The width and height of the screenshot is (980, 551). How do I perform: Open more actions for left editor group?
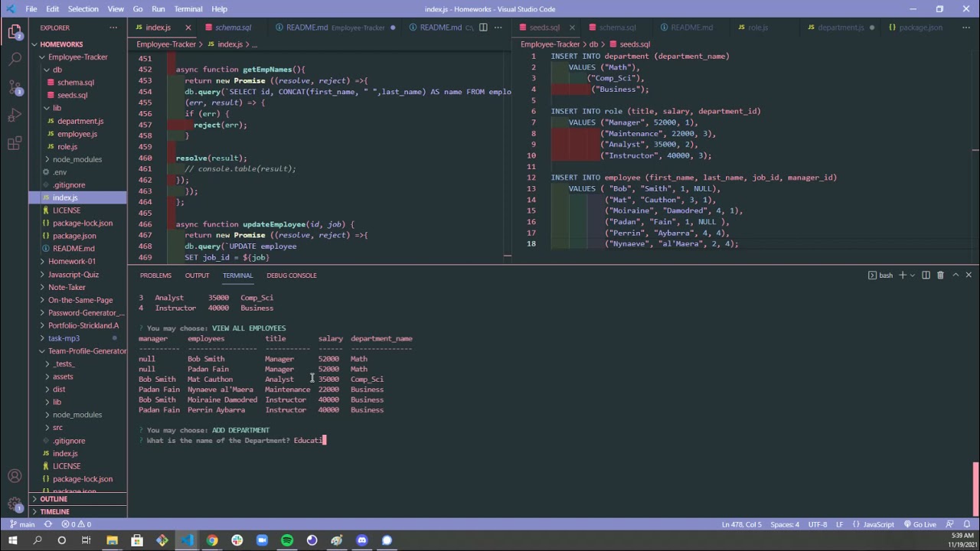(x=499, y=28)
